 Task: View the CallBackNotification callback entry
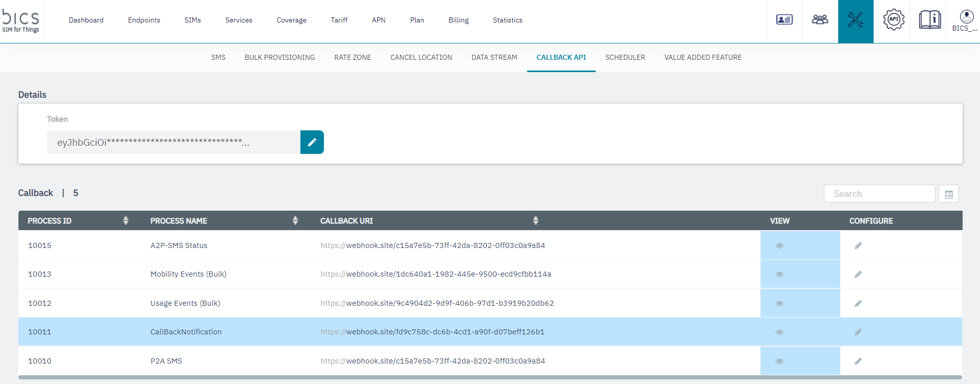tap(779, 332)
